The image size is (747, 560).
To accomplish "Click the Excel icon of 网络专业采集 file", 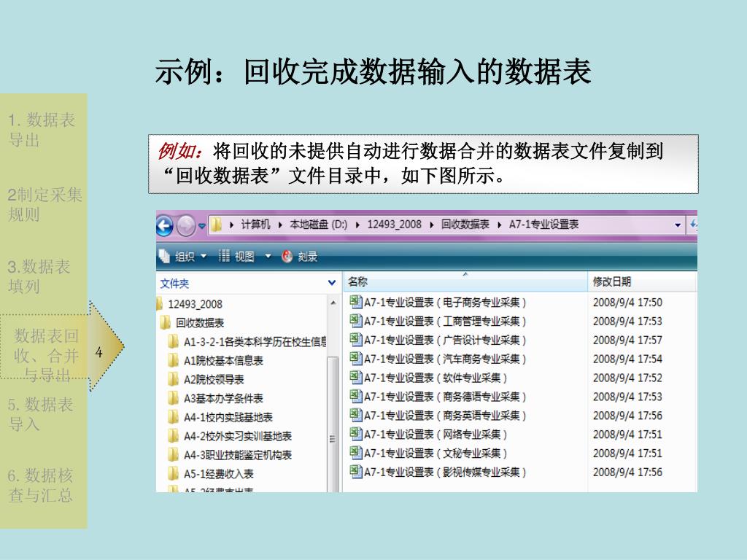I will (355, 434).
